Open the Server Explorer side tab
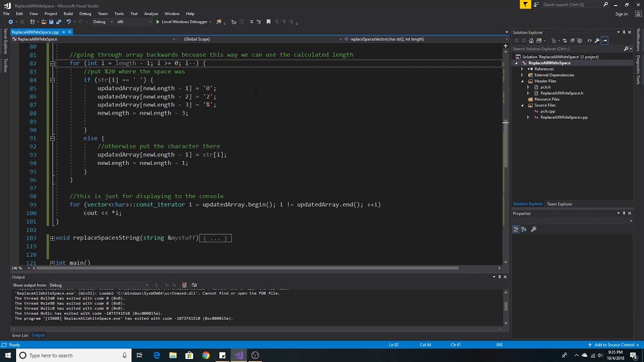Image resolution: width=644 pixels, height=362 pixels. pos(6,42)
